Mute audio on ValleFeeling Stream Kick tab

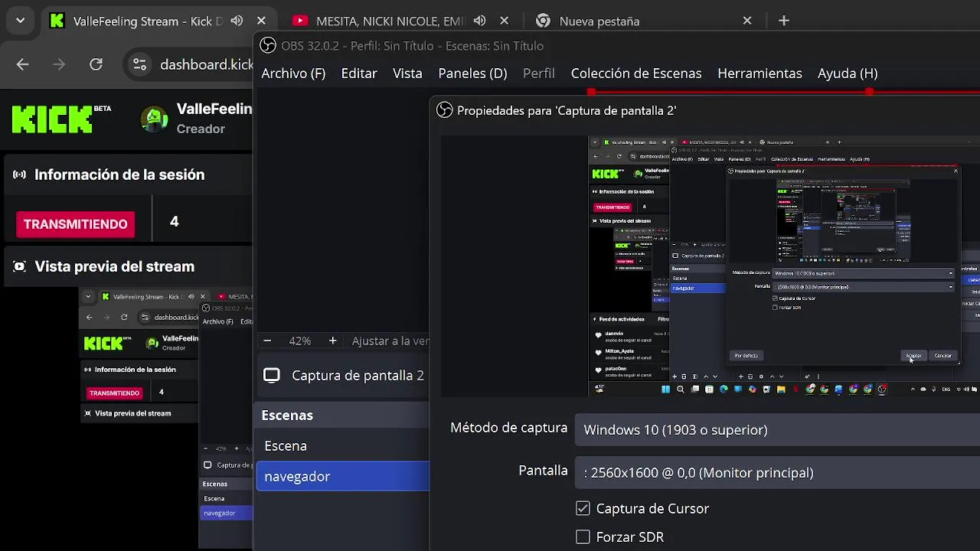237,21
